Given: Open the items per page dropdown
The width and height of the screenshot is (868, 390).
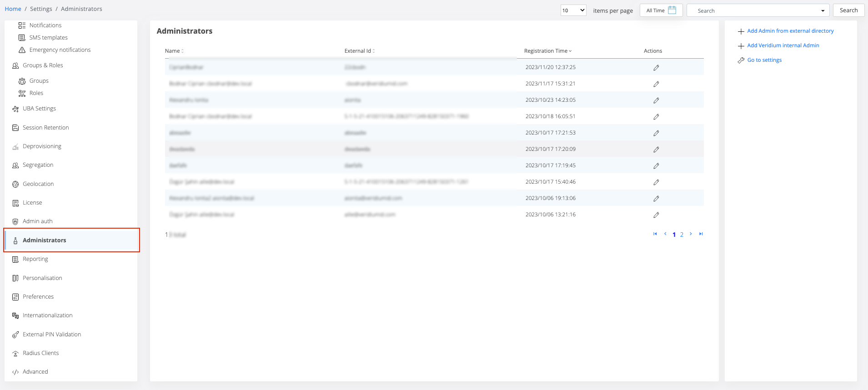Looking at the screenshot, I should pos(573,10).
